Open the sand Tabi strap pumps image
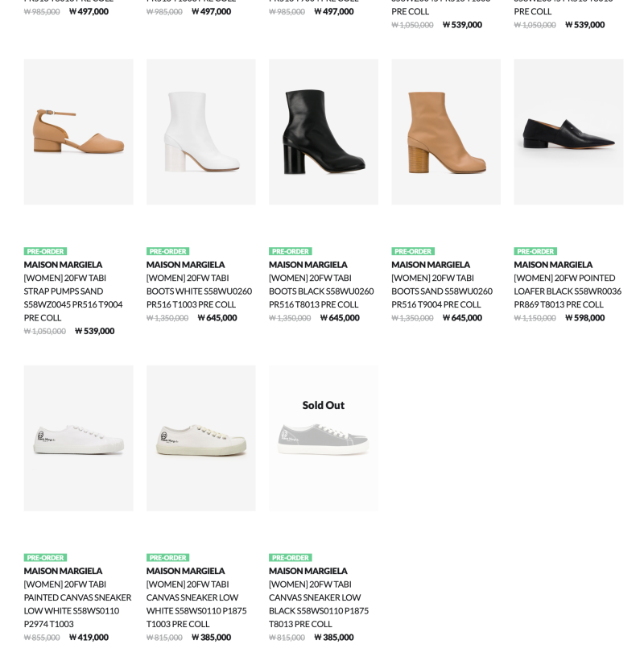 [x=78, y=132]
